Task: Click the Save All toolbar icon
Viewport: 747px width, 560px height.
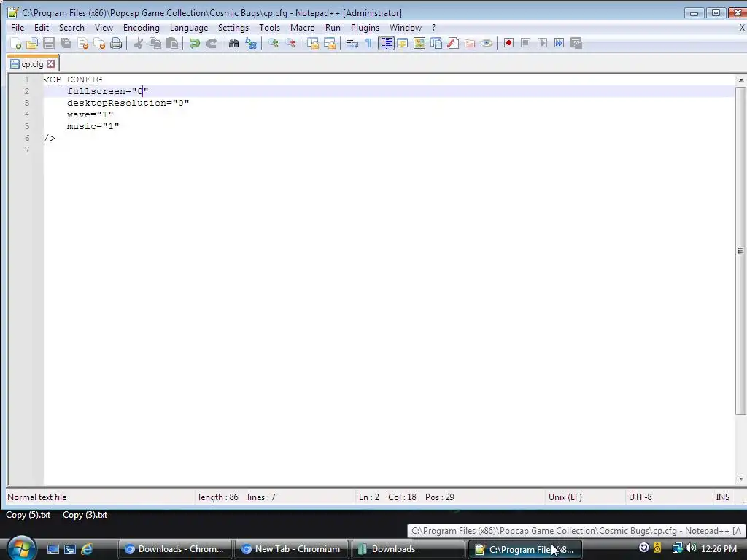Action: tap(66, 43)
